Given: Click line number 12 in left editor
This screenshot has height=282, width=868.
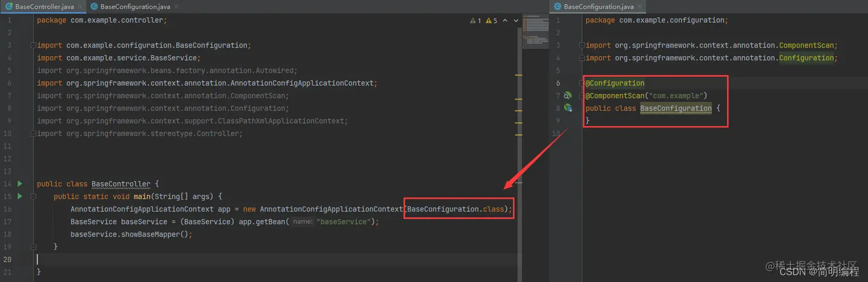Looking at the screenshot, I should coord(7,159).
